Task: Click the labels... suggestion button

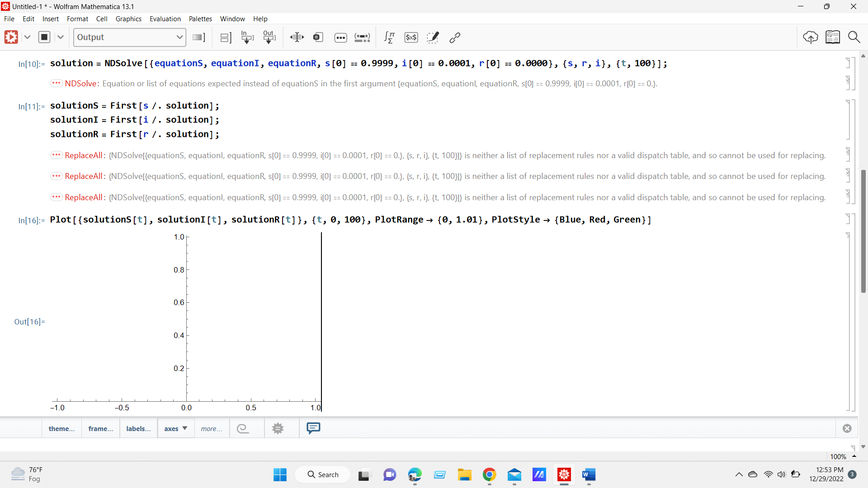Action: click(138, 428)
